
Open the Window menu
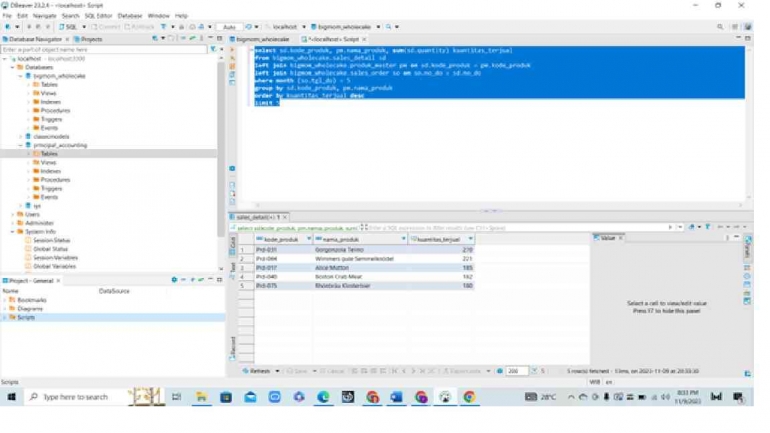coord(158,16)
